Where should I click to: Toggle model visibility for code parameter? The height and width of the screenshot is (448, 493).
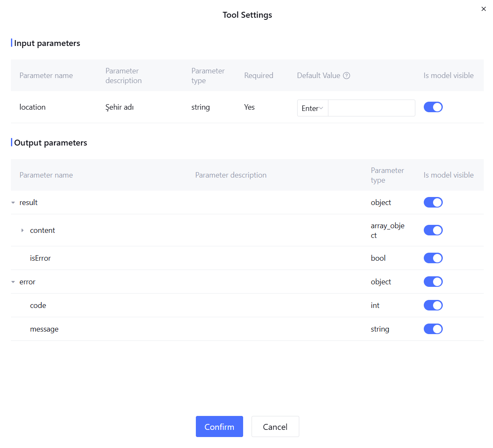tap(433, 305)
